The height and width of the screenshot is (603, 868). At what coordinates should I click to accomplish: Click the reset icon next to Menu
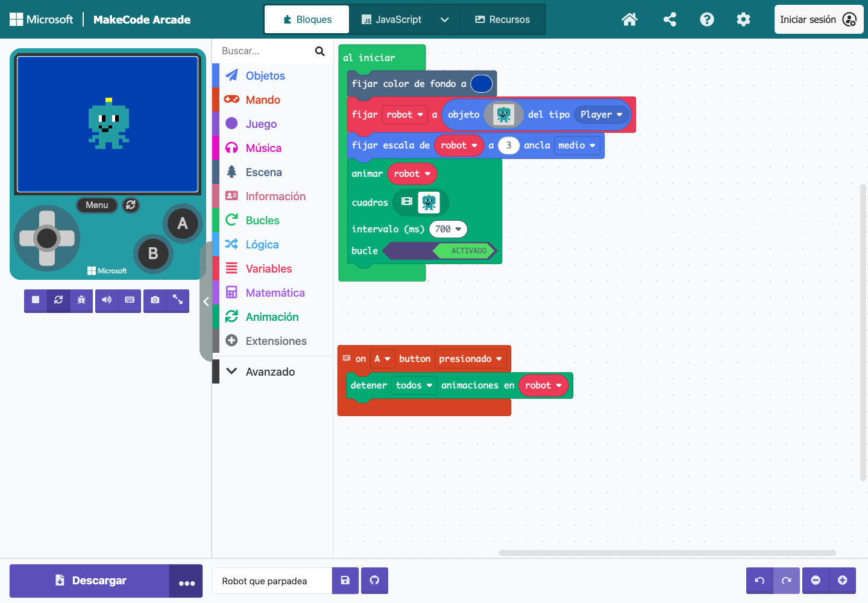(x=131, y=205)
